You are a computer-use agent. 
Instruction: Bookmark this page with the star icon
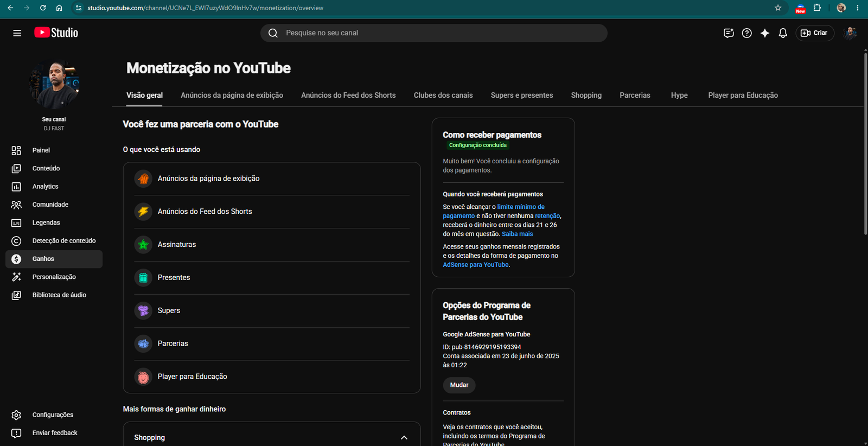(778, 8)
